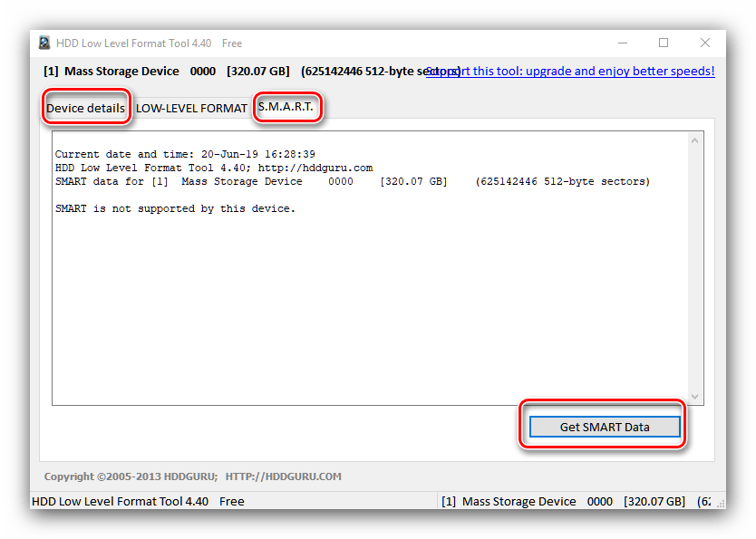Select the S.M.A.R.T. tab
The height and width of the screenshot is (539, 756).
coord(286,107)
